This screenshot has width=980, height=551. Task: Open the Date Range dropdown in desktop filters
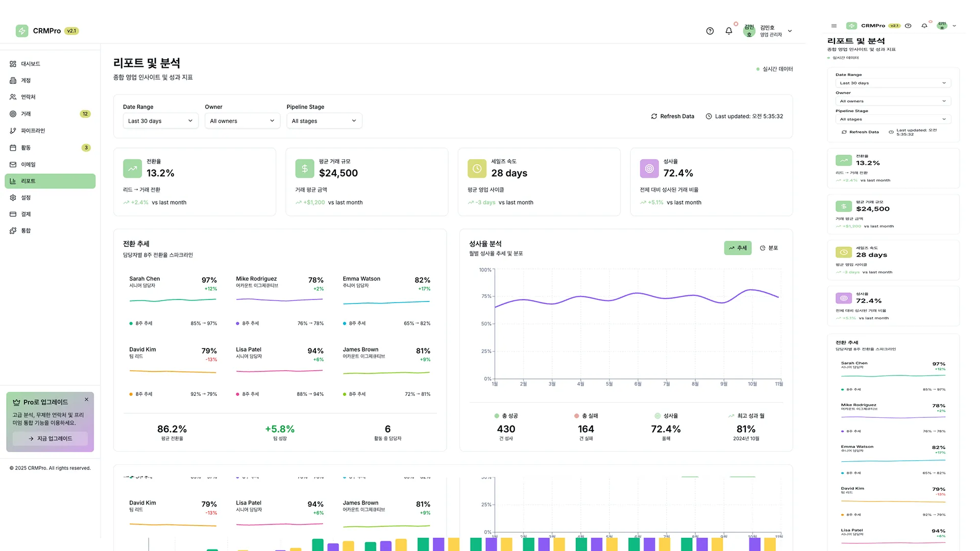[x=160, y=121]
